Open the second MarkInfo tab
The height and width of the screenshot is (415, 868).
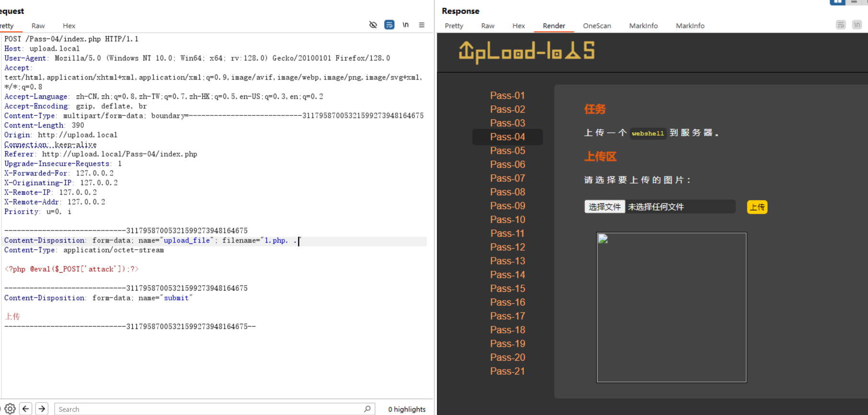(690, 26)
